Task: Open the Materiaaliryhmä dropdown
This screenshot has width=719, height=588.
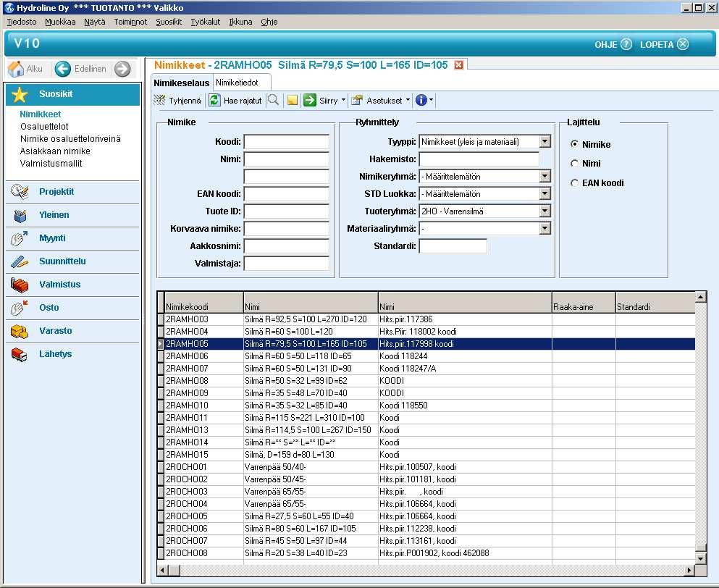Action: [x=544, y=229]
